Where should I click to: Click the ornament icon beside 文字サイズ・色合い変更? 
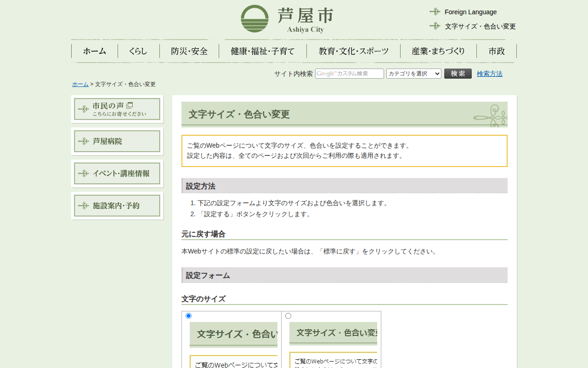pyautogui.click(x=435, y=26)
